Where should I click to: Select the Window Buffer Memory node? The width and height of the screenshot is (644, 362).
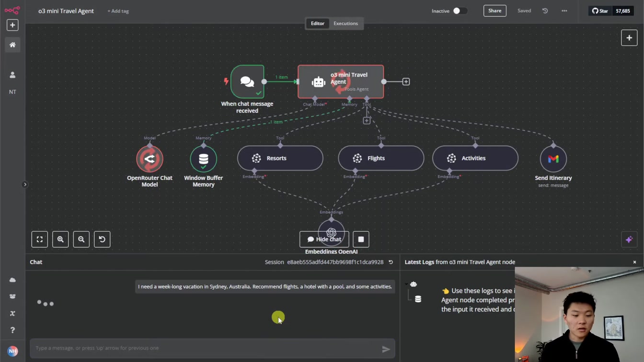[x=204, y=159]
